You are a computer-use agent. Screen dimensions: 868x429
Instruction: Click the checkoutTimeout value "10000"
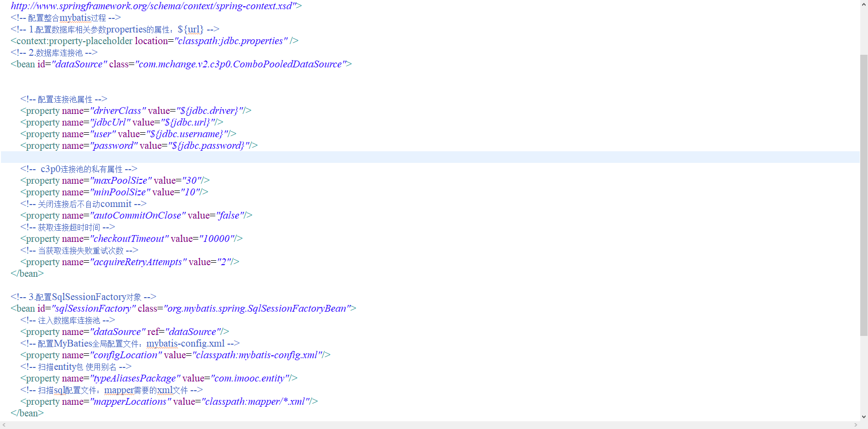point(216,239)
